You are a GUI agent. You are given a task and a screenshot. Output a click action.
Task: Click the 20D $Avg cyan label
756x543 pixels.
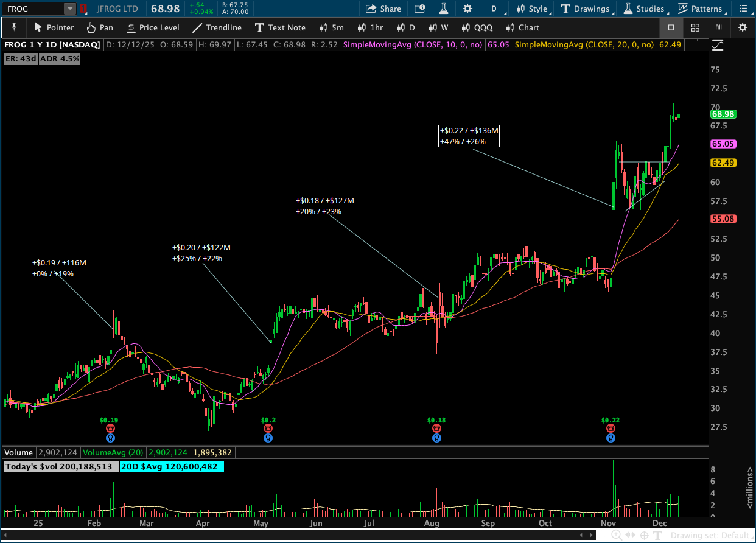171,466
